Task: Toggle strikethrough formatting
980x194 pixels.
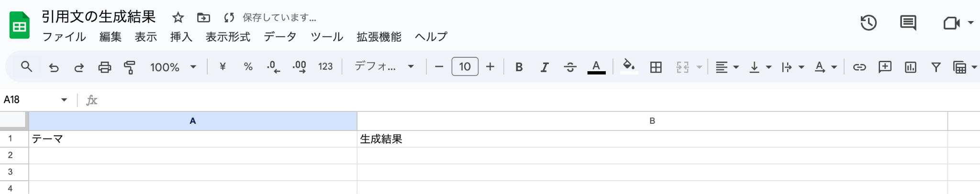Action: coord(569,67)
